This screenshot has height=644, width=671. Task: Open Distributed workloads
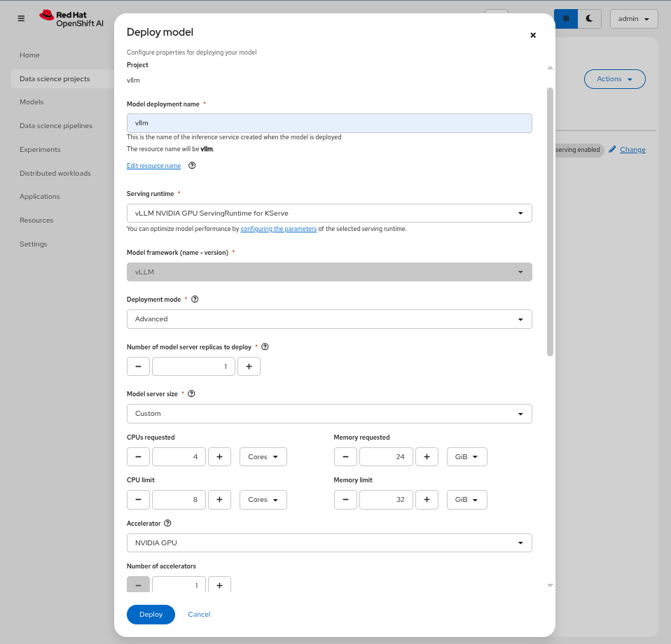(55, 173)
